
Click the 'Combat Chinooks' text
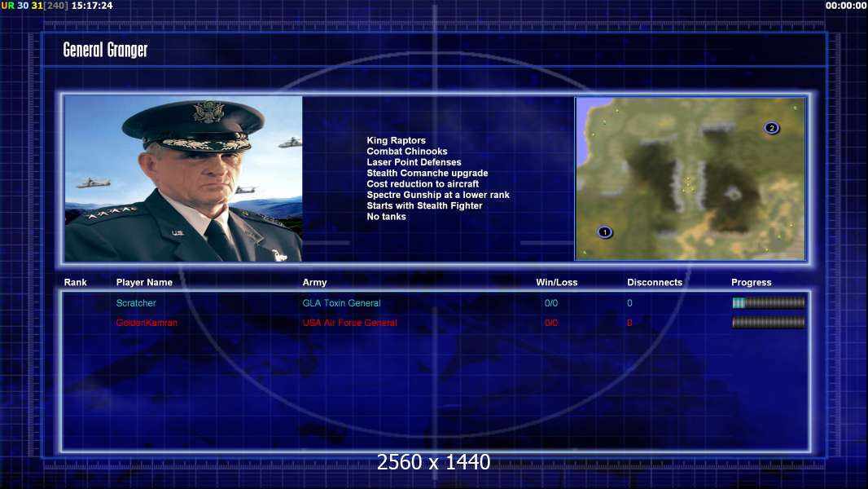click(407, 152)
